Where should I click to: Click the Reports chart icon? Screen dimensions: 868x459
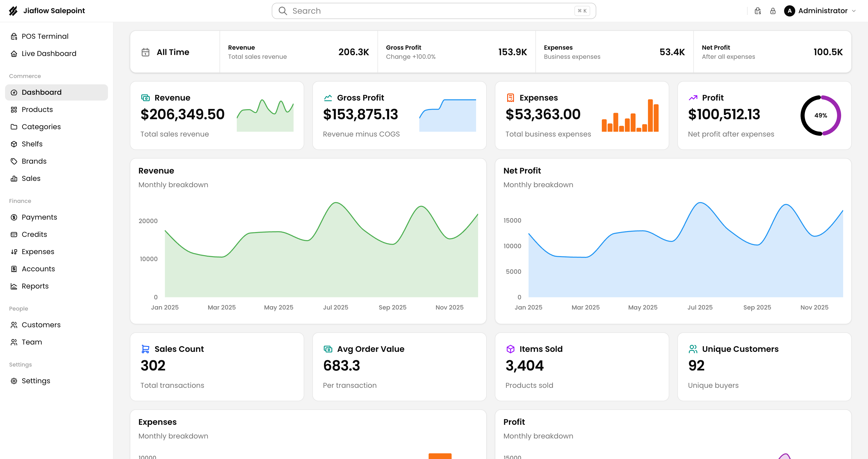14,286
